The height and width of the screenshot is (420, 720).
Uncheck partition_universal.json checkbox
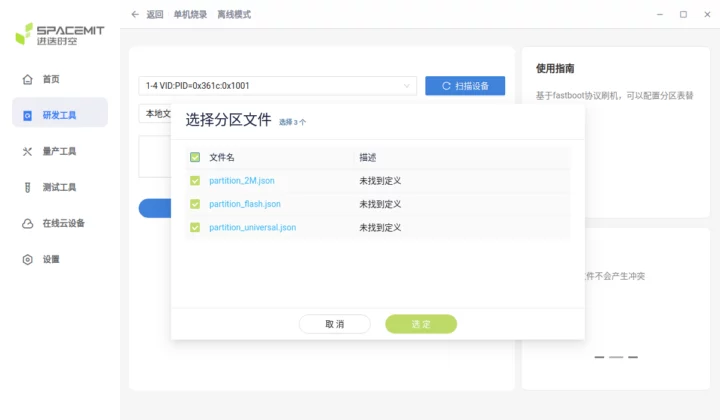[195, 227]
